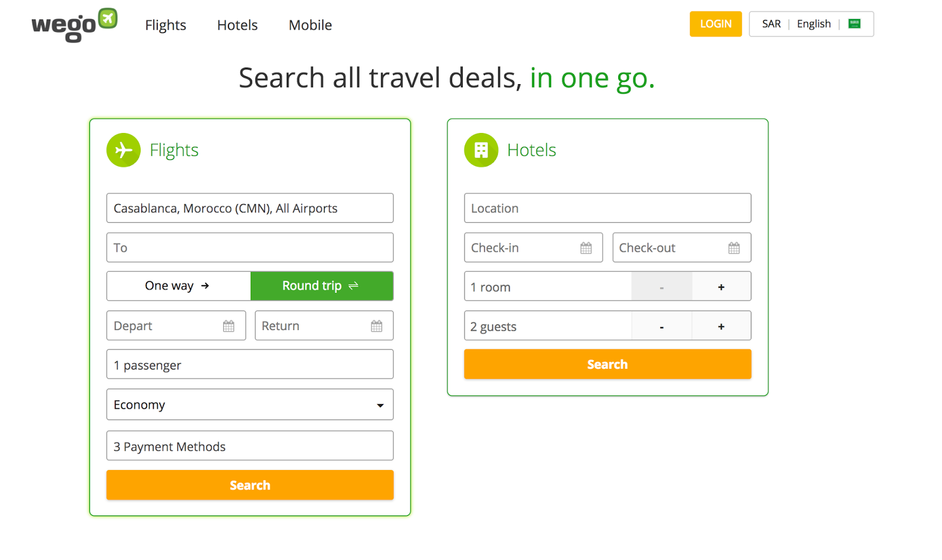
Task: Open the 1 passenger selector
Action: click(250, 365)
